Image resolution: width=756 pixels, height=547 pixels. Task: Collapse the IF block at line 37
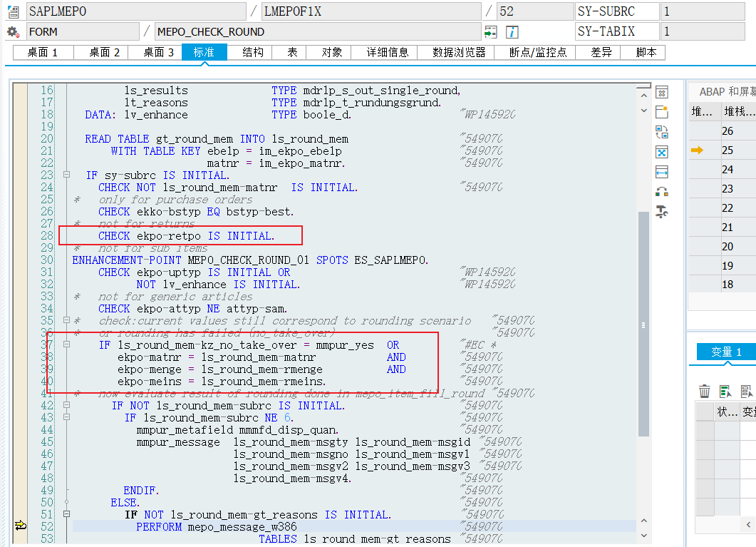pyautogui.click(x=66, y=344)
